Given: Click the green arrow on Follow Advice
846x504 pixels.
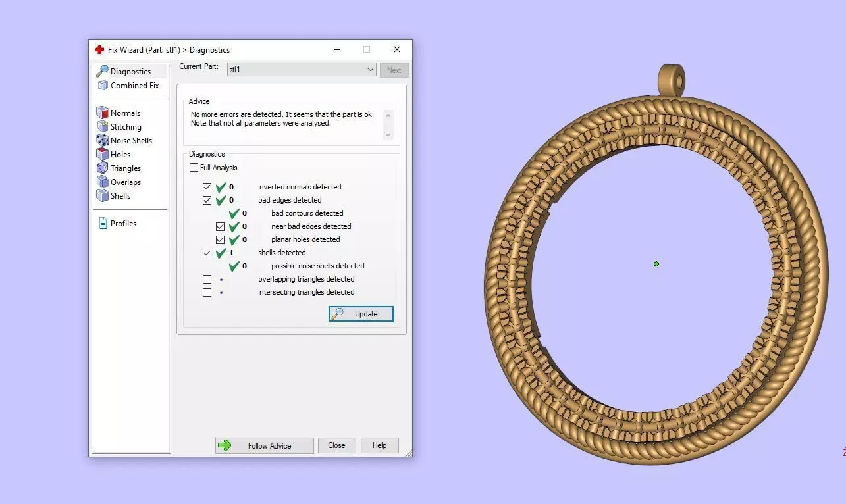Looking at the screenshot, I should pyautogui.click(x=225, y=445).
